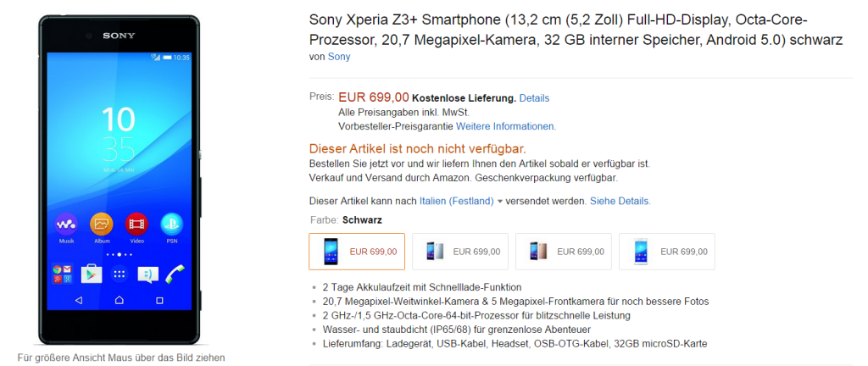Choose the copper phone color variant

(x=564, y=251)
